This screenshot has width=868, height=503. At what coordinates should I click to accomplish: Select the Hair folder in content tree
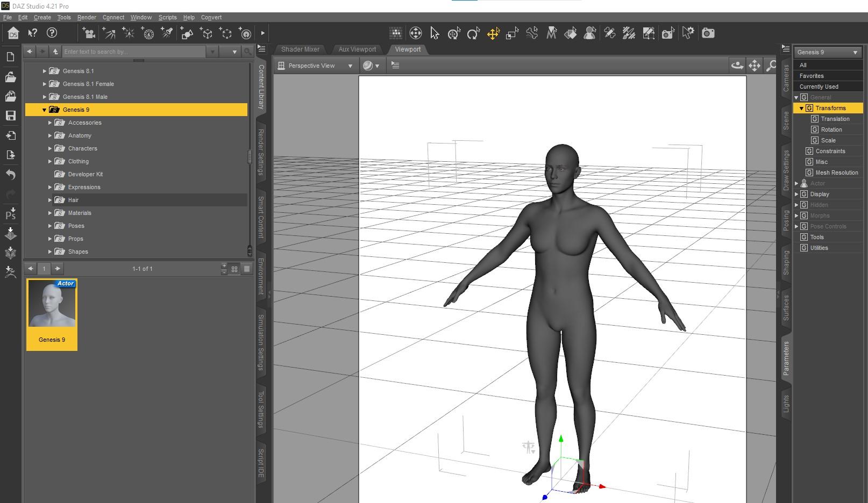(x=73, y=200)
